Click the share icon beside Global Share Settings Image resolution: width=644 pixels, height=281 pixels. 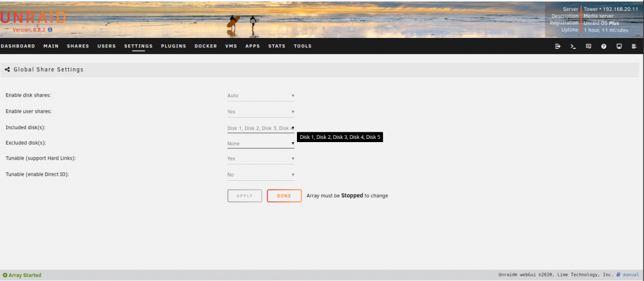tap(7, 69)
